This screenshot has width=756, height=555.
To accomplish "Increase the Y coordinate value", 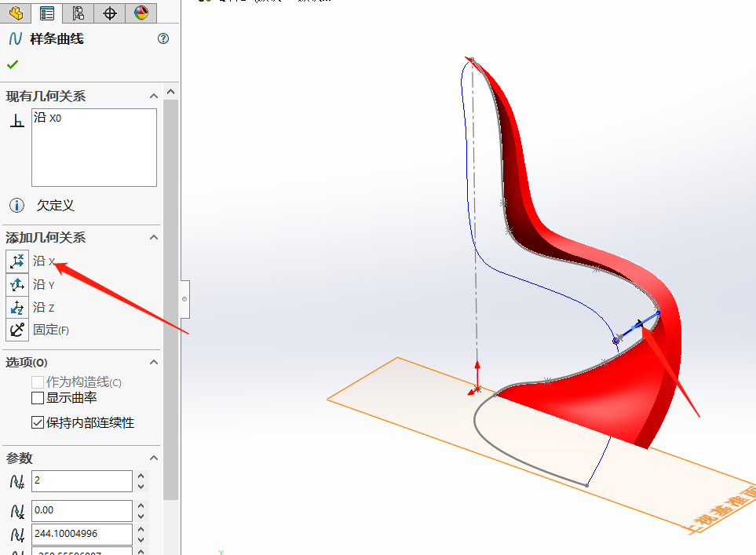I will [x=141, y=529].
